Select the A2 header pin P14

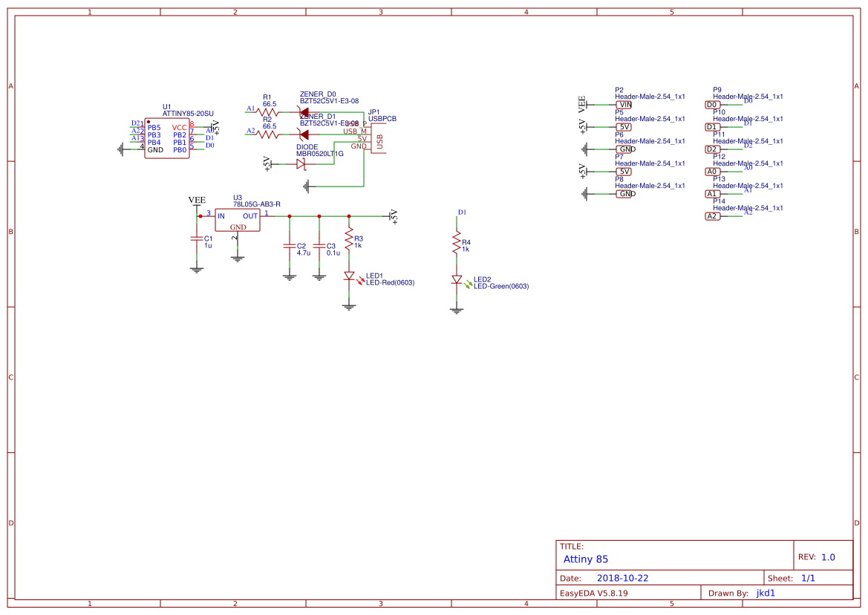713,216
